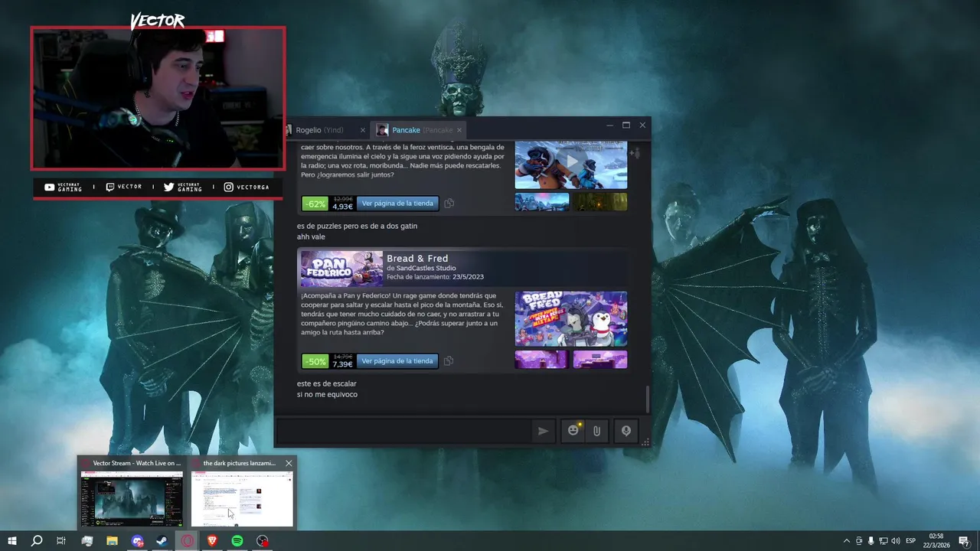Open File Explorer from the taskbar

tap(112, 541)
